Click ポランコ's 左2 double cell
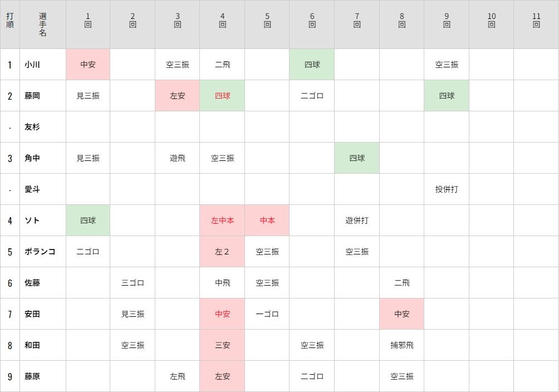The height and width of the screenshot is (392, 559). pos(222,252)
